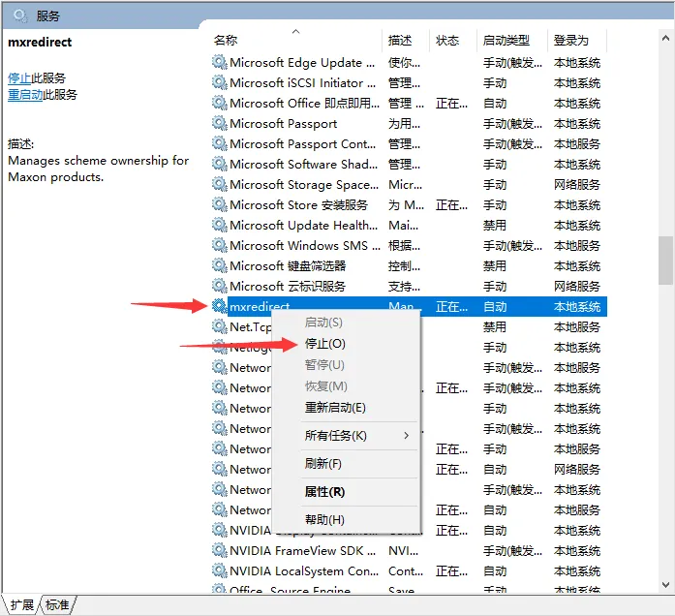Click gear icon of Microsoft Software Shad... service
The image size is (675, 616).
click(x=220, y=164)
